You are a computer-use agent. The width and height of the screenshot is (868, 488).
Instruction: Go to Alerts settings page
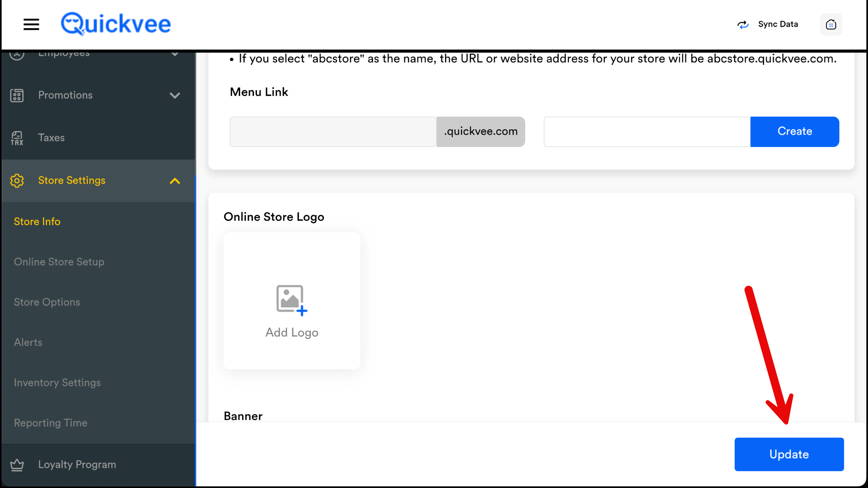tap(28, 342)
